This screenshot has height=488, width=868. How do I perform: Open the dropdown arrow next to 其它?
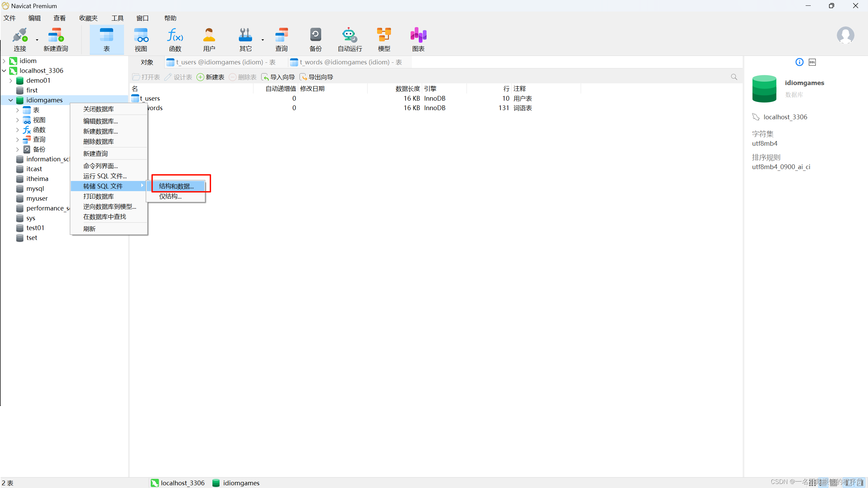pyautogui.click(x=263, y=40)
